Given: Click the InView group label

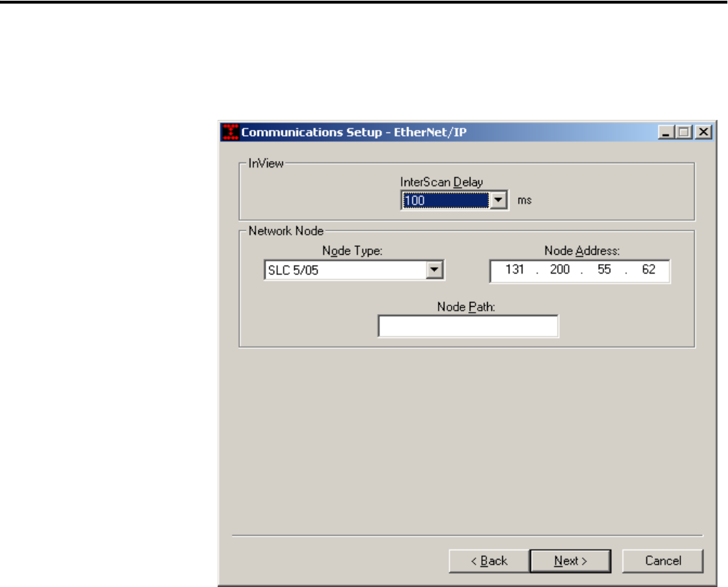Looking at the screenshot, I should 266,164.
